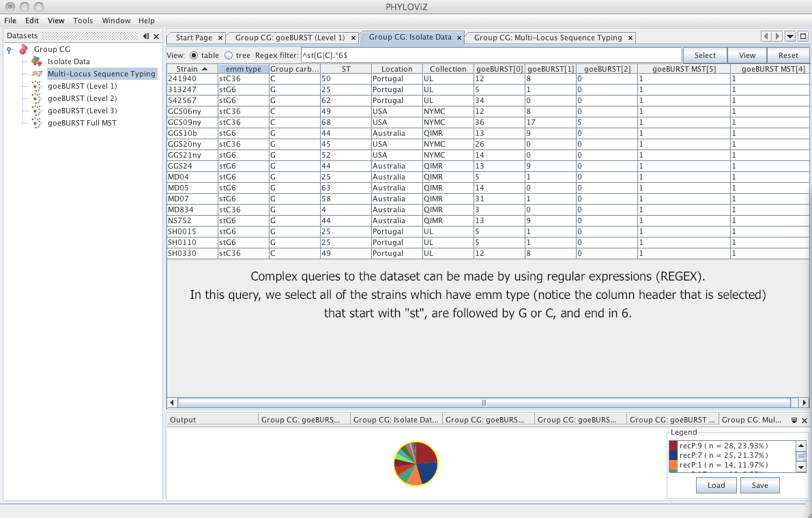Click the recP:1 orange color swatch

(673, 465)
